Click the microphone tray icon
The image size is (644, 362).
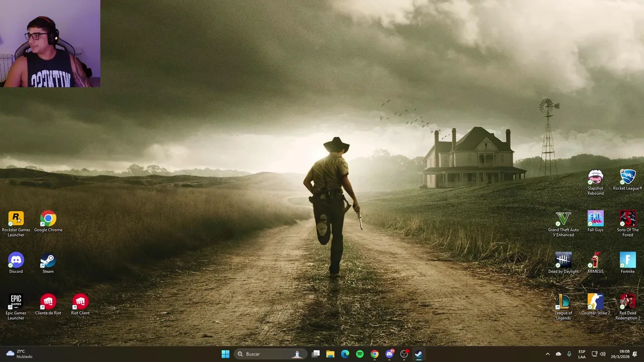pos(569,354)
